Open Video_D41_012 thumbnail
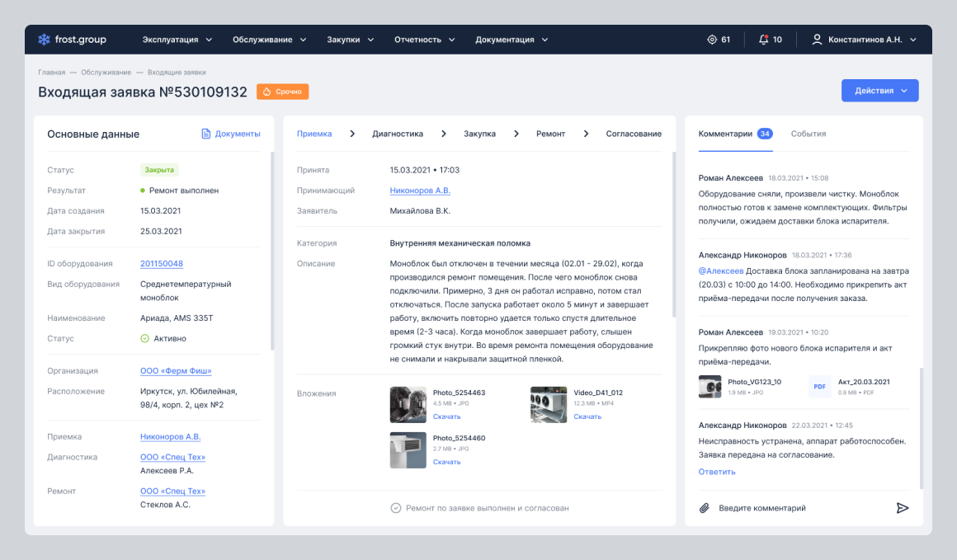Image resolution: width=957 pixels, height=560 pixels. pos(548,404)
